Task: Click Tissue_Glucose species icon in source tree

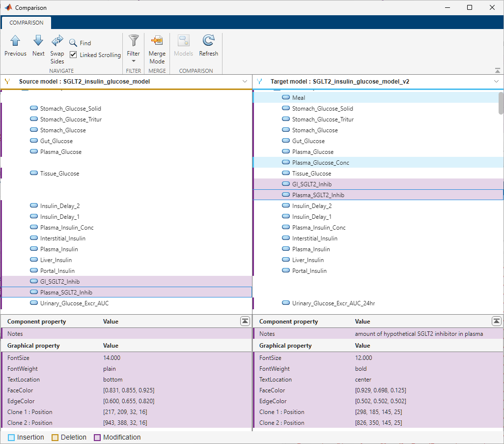Action: click(34, 173)
